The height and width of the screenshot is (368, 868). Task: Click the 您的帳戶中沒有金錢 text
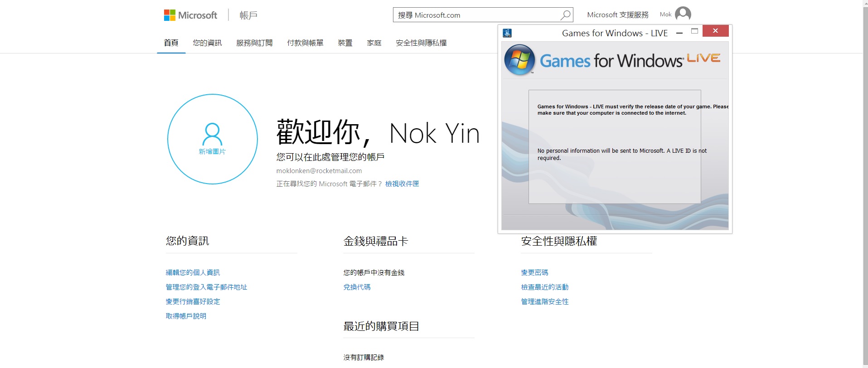point(374,272)
